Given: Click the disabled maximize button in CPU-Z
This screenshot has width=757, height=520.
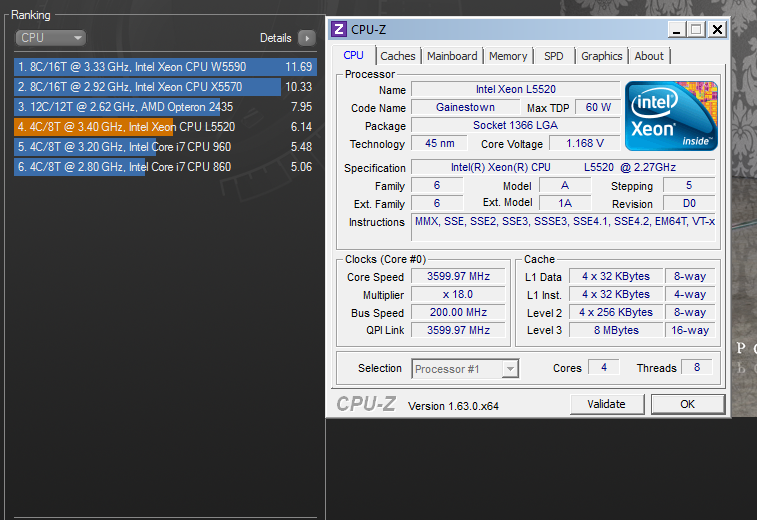Looking at the screenshot, I should [696, 29].
